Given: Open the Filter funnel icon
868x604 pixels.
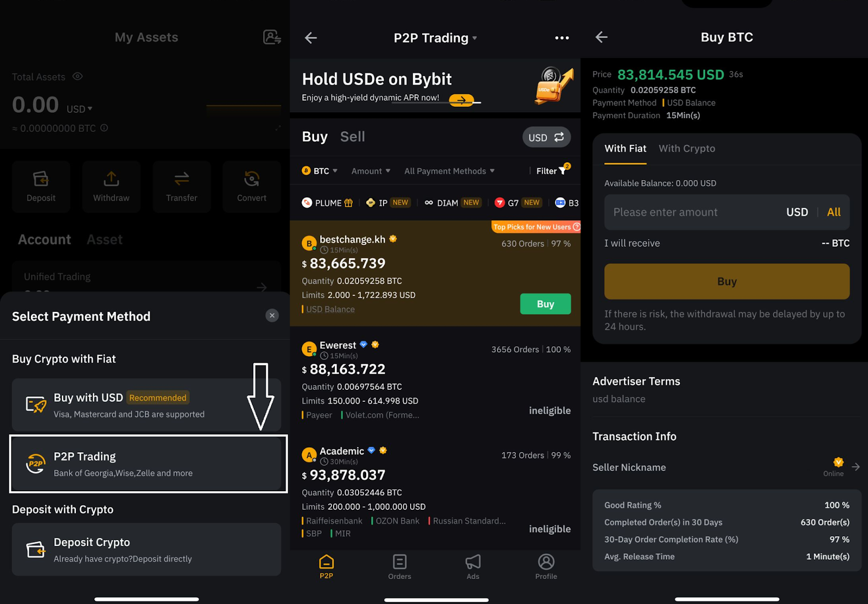Looking at the screenshot, I should coord(563,171).
